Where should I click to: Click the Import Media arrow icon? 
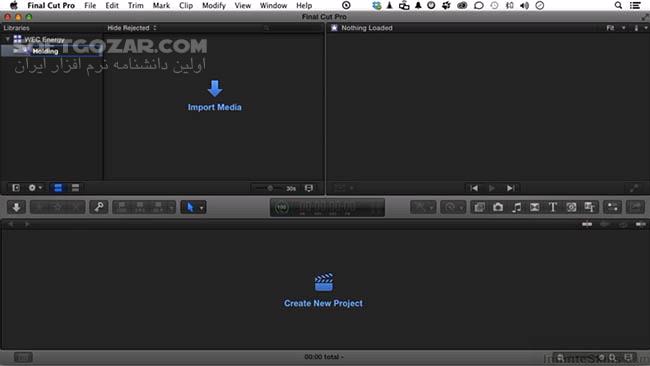pyautogui.click(x=215, y=88)
